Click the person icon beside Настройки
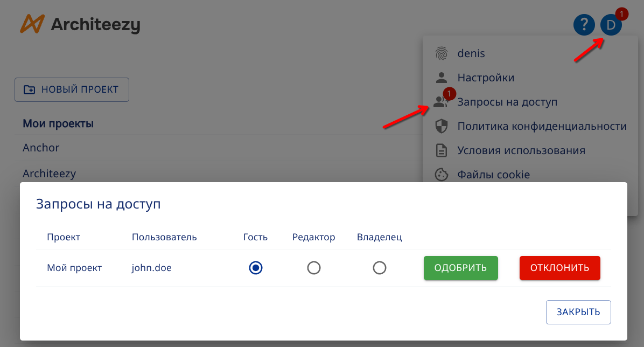Viewport: 644px width, 347px height. point(443,77)
